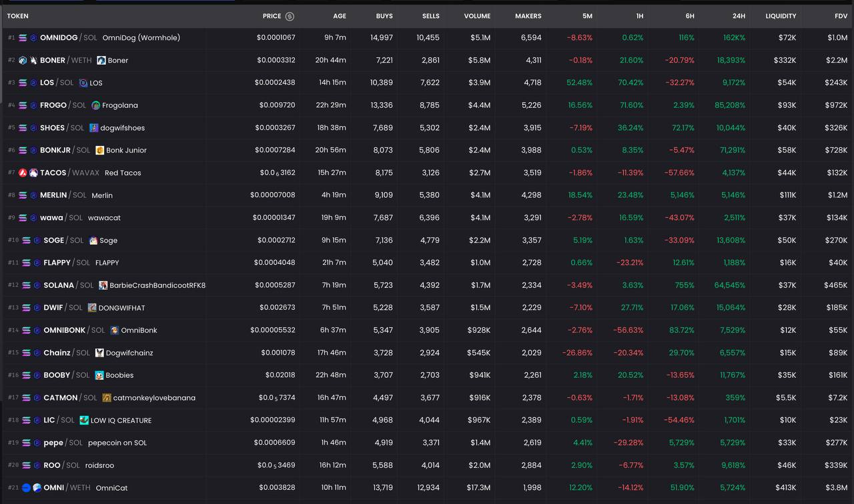The width and height of the screenshot is (854, 504).
Task: Click the 6,594 makers value for OMNIDOG
Action: [531, 38]
